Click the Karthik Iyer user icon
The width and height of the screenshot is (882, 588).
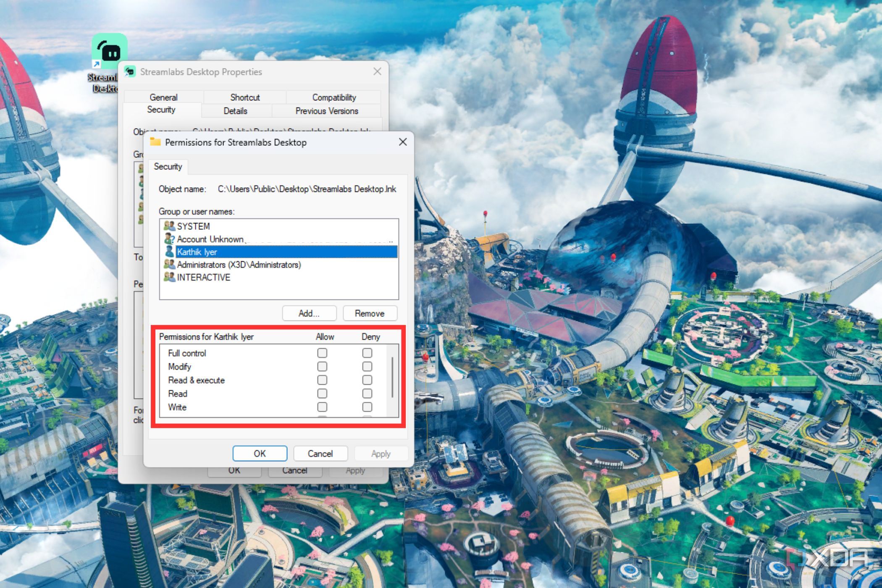169,252
